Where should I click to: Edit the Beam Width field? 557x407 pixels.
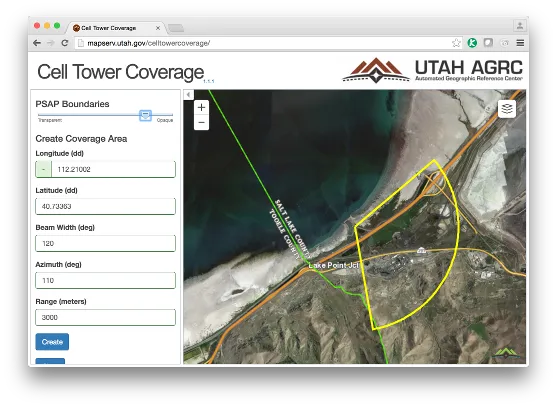(x=106, y=243)
